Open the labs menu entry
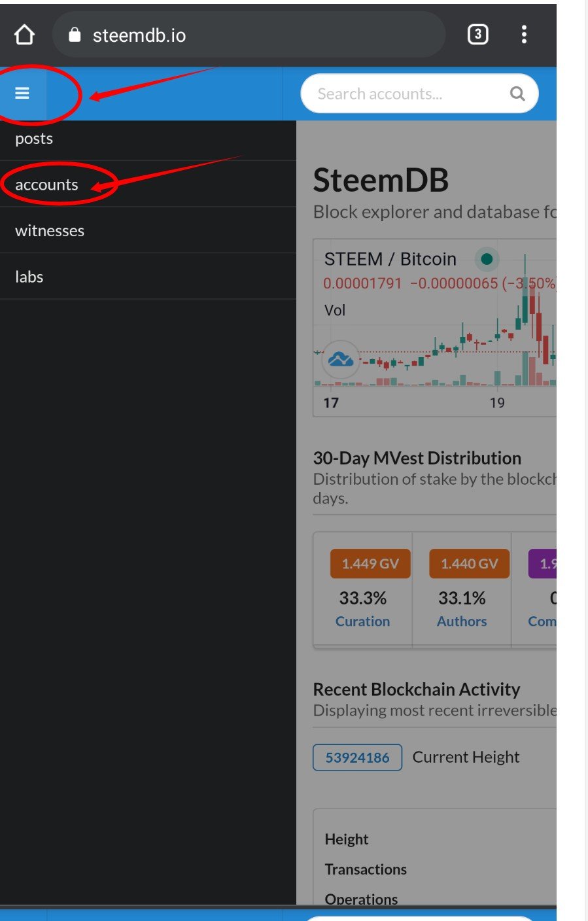Image resolution: width=588 pixels, height=921 pixels. coord(29,277)
